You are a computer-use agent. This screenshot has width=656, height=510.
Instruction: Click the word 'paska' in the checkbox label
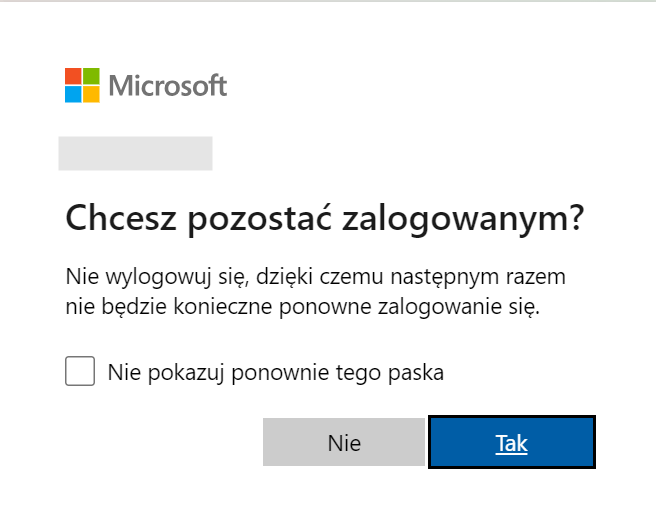(416, 373)
